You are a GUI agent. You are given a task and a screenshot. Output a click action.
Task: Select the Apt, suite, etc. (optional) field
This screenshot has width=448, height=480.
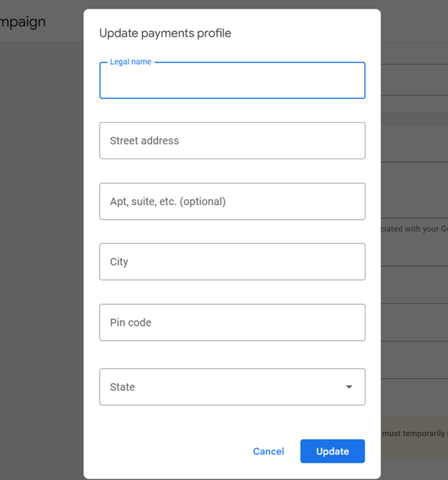(x=232, y=202)
